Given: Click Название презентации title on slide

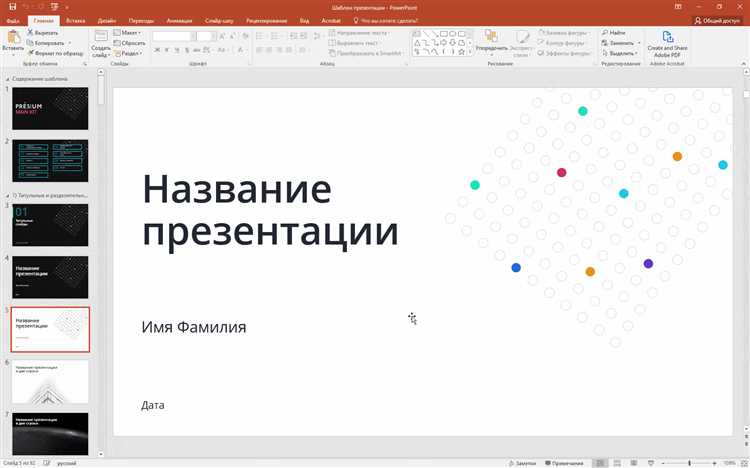Looking at the screenshot, I should pos(270,210).
